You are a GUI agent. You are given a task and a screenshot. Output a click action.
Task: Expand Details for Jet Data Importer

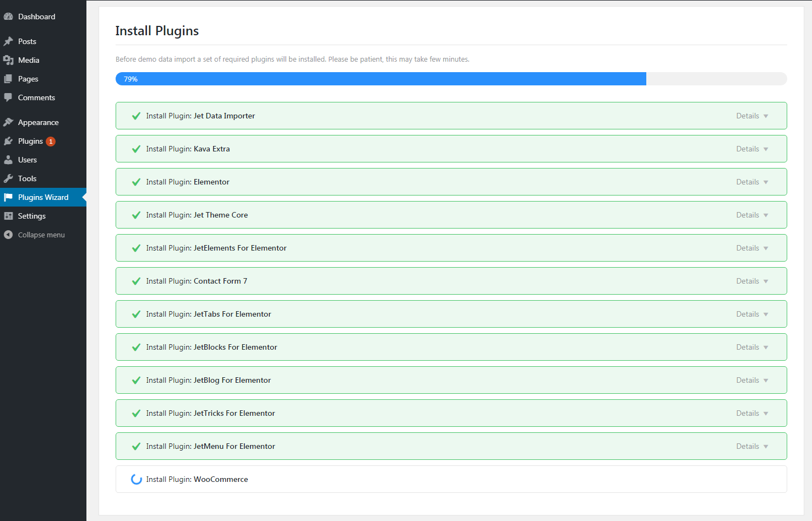click(752, 116)
